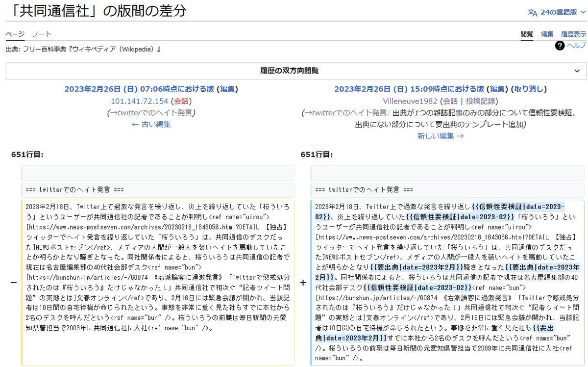Click 編集 link next to 15:09 revision
Screen dimensions: 588x367
[x=497, y=89]
